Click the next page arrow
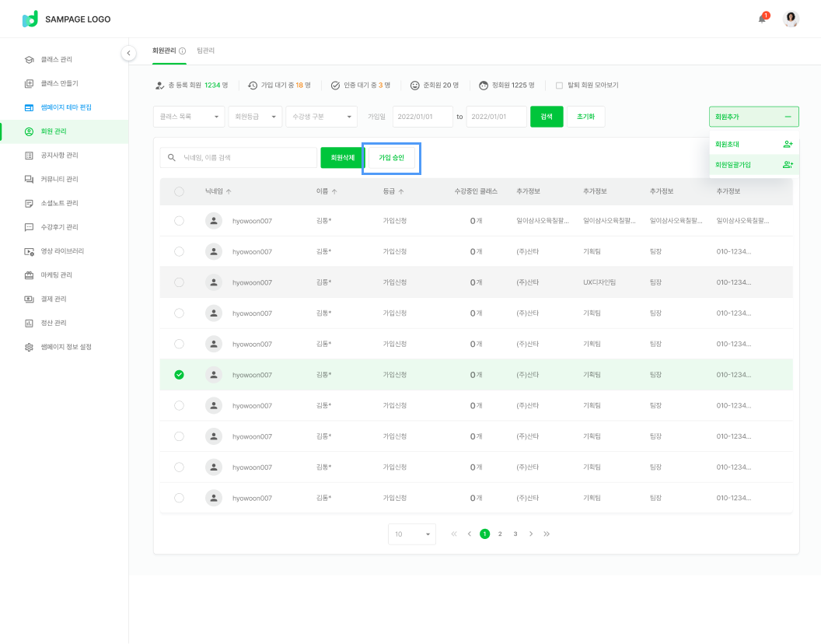Image resolution: width=821 pixels, height=644 pixels. coord(531,534)
